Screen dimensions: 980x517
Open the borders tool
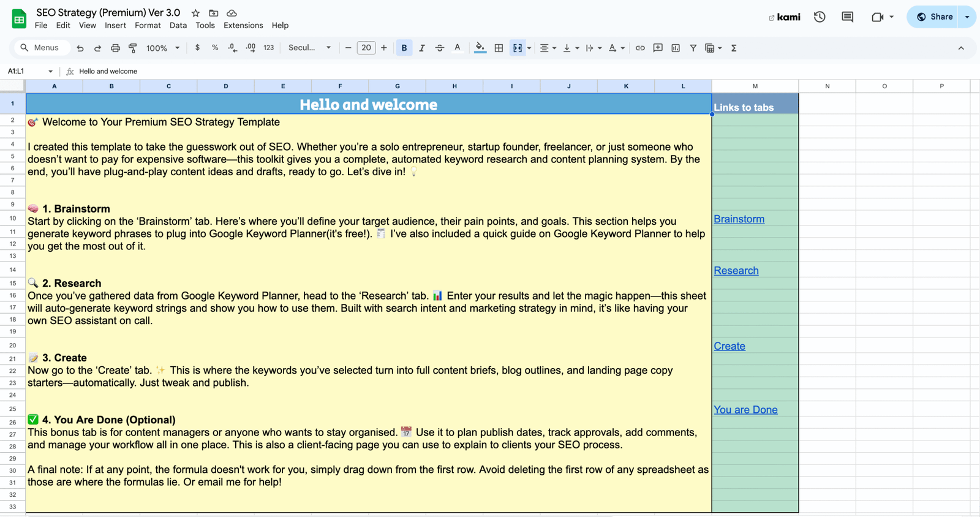[x=499, y=48]
